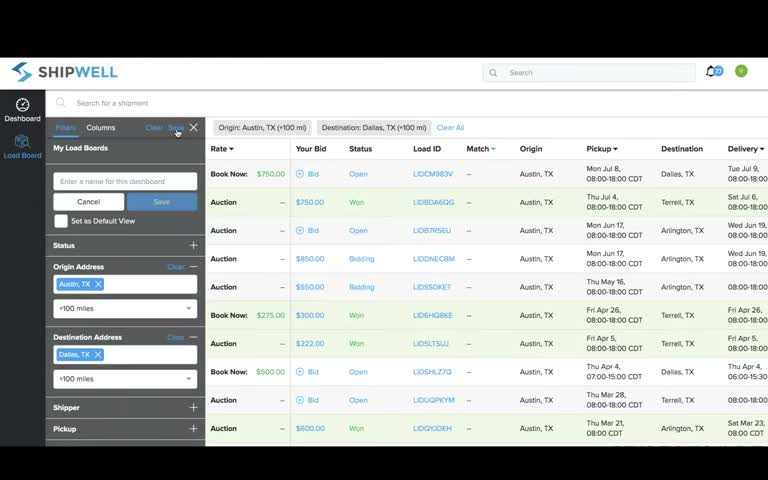The height and width of the screenshot is (480, 768).
Task: Click the $500.00 Book Now rate
Action: (270, 372)
